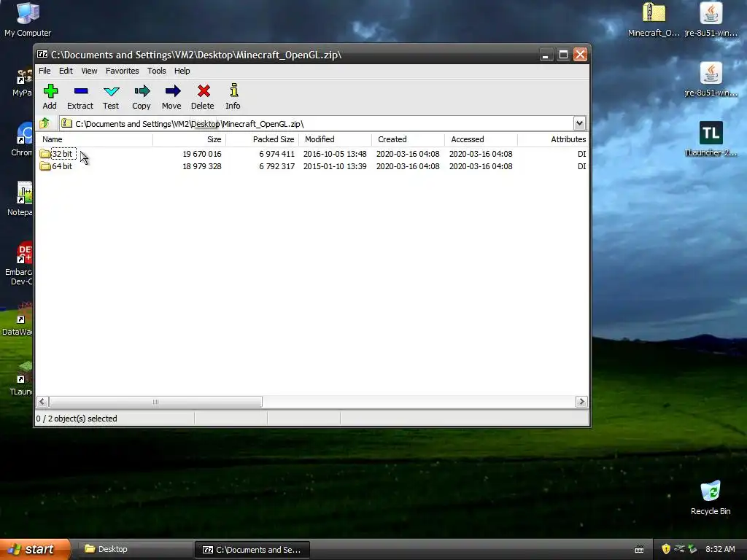Click size value 19 670 016
The width and height of the screenshot is (747, 560).
202,154
